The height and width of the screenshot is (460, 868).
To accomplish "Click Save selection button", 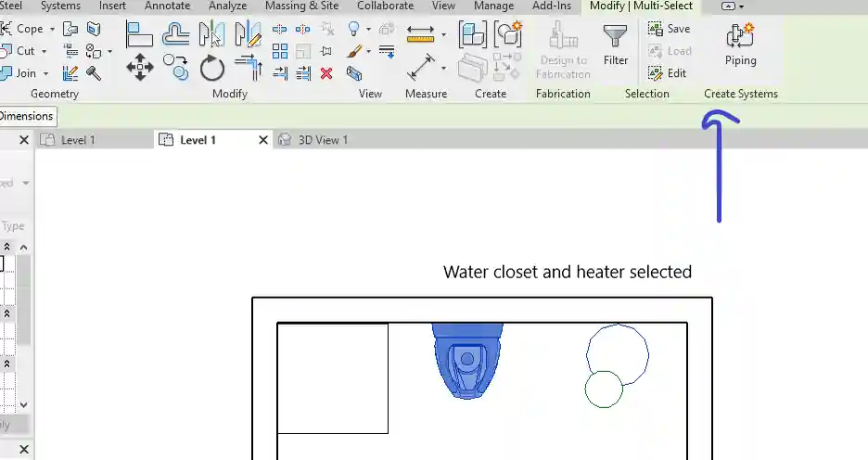I will click(x=670, y=29).
